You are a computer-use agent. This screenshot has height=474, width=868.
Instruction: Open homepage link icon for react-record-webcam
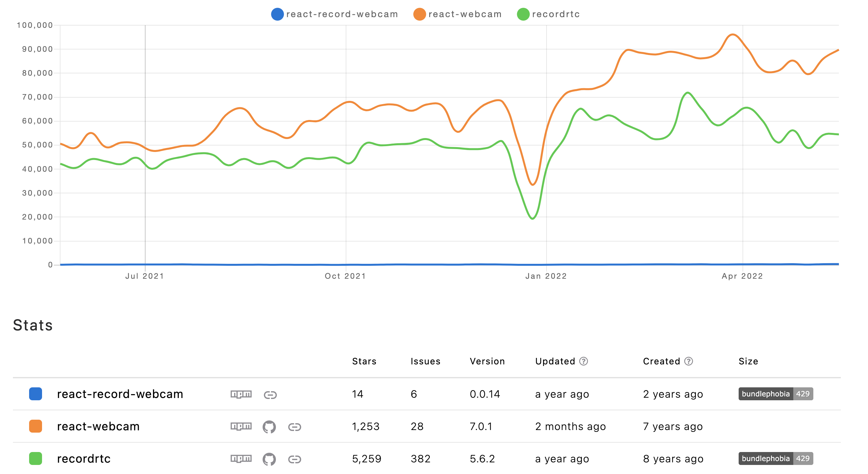pyautogui.click(x=270, y=394)
